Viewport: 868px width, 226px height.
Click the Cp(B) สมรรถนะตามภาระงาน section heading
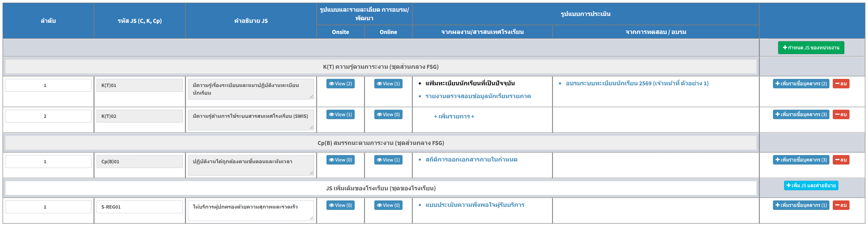381,143
